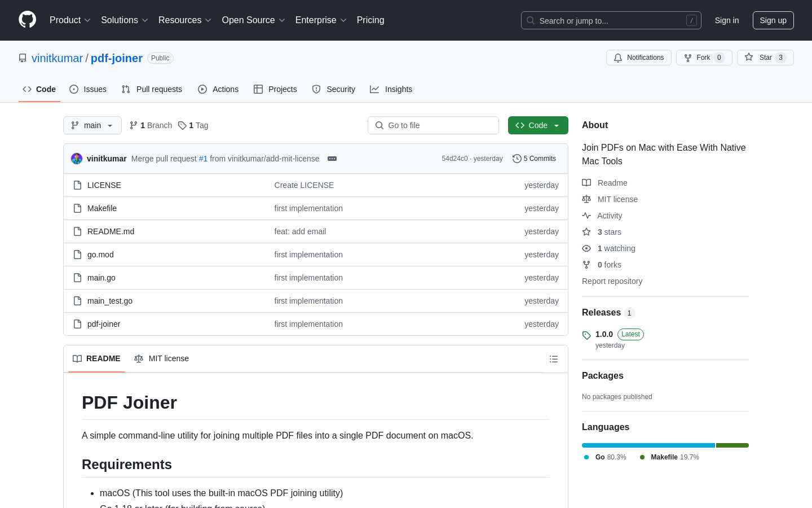Click the Readme link in About

(604, 183)
